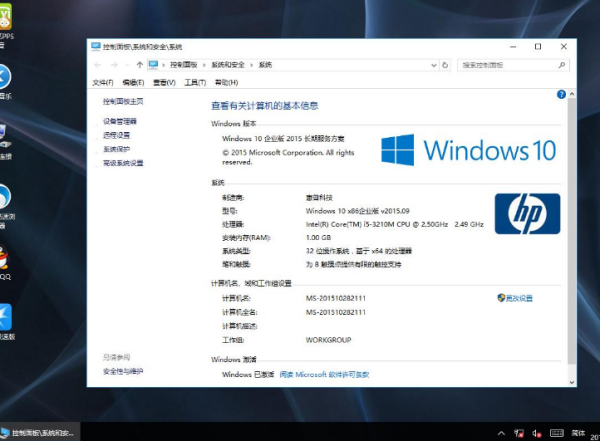Click computer name MS-20151028211 in the 计算机名 row
Viewport: 600px width, 441px height.
[x=336, y=298]
